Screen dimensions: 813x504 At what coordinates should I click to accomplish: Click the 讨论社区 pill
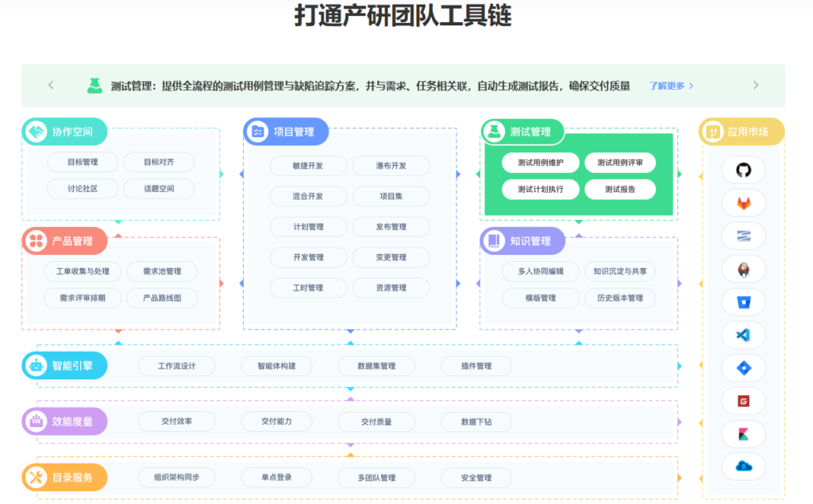tap(83, 189)
